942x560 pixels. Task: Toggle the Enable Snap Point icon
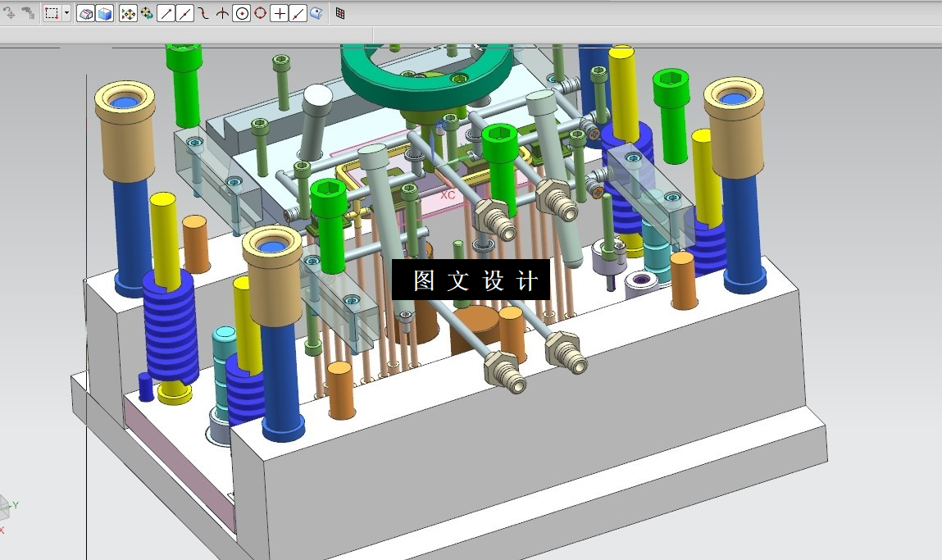128,13
